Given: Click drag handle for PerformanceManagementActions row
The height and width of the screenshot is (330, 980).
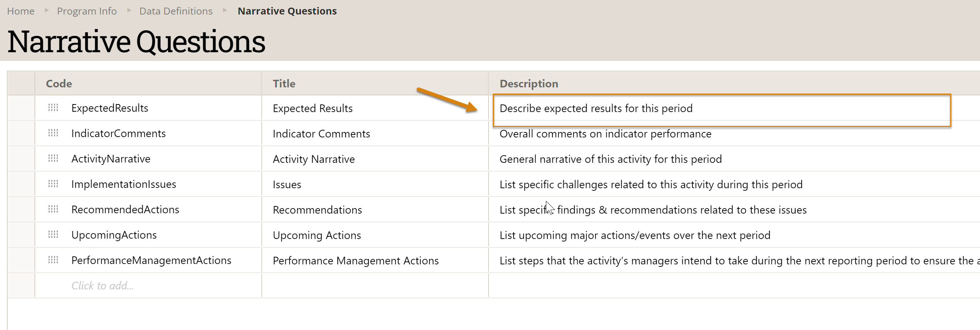Looking at the screenshot, I should (x=53, y=260).
